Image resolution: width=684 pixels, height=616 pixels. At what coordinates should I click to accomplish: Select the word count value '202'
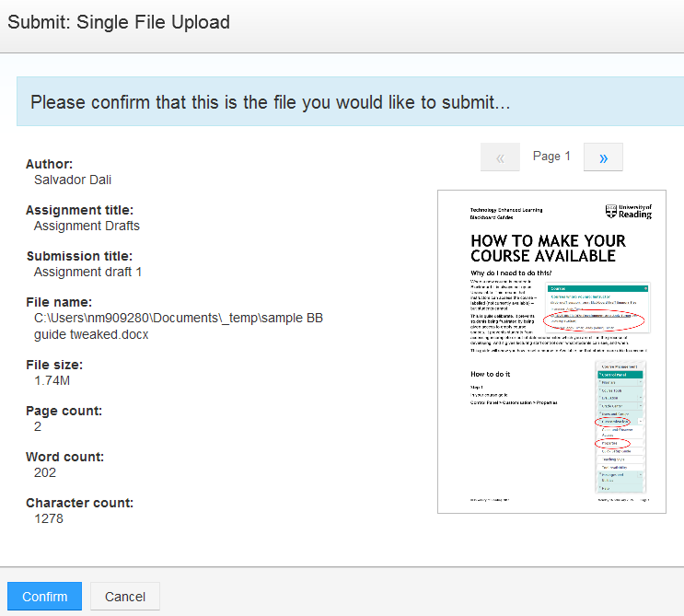pos(45,472)
